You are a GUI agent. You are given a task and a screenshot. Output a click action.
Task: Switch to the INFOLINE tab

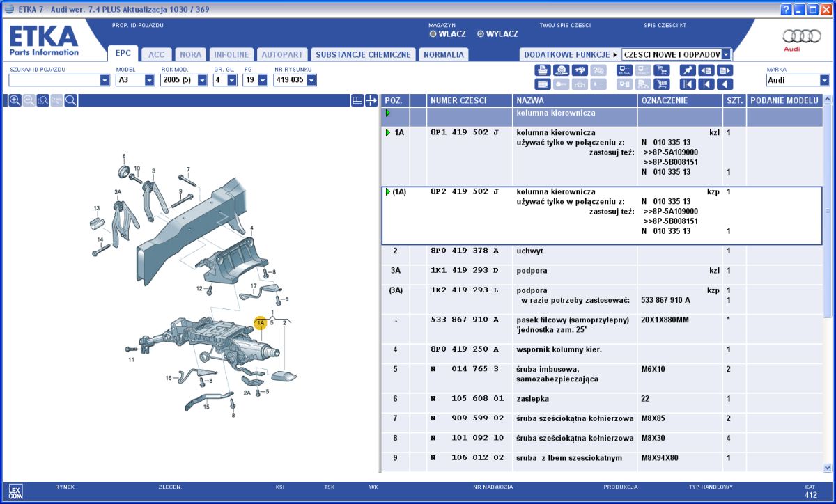(231, 54)
